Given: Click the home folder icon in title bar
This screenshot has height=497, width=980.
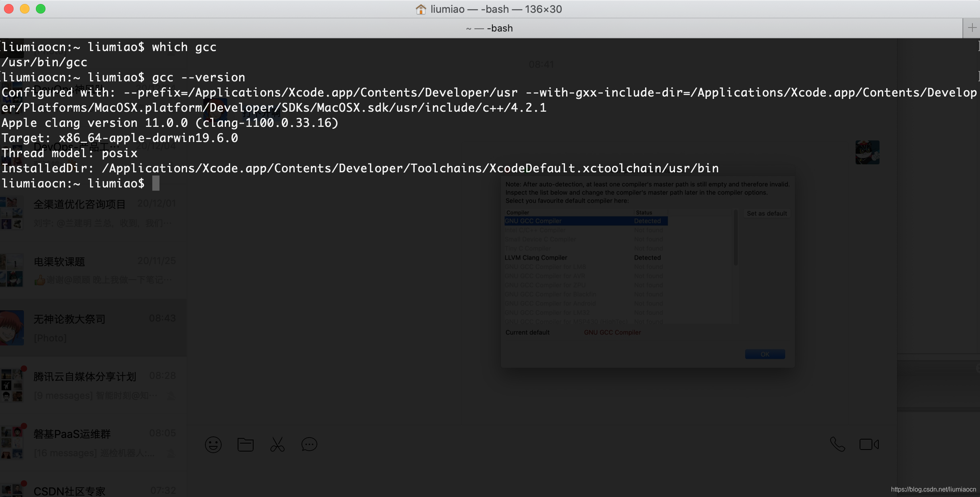Looking at the screenshot, I should (x=421, y=9).
